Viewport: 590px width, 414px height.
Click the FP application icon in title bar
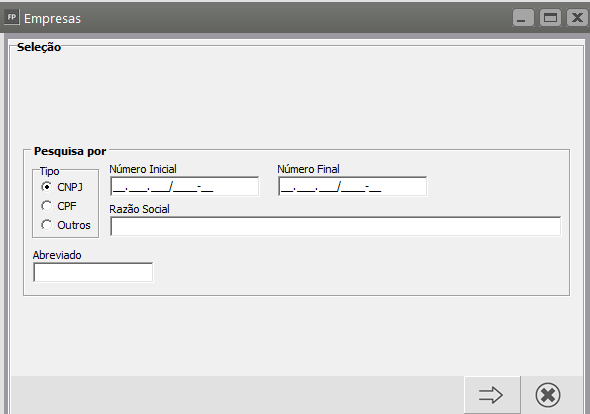(12, 17)
